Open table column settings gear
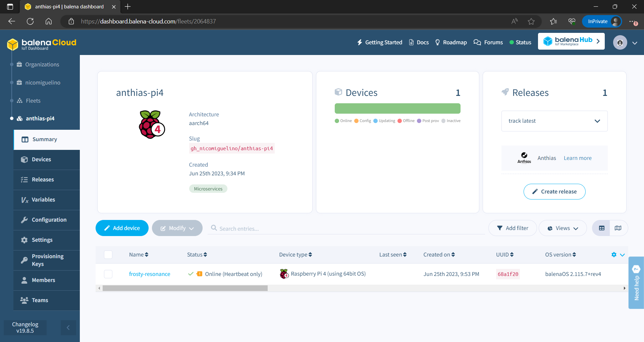Viewport: 644px width, 342px height. (x=614, y=254)
